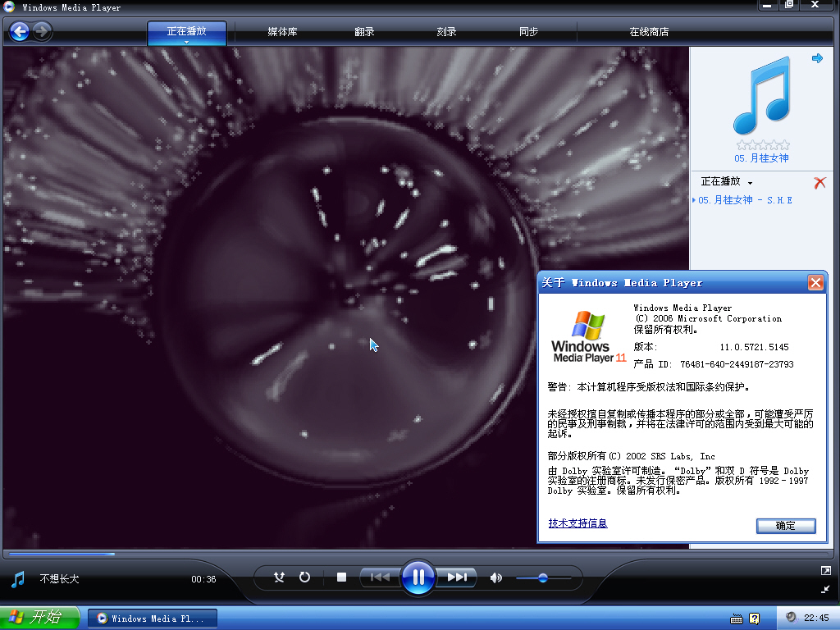This screenshot has width=840, height=630.
Task: Open the 在线商店 tab
Action: coord(649,32)
